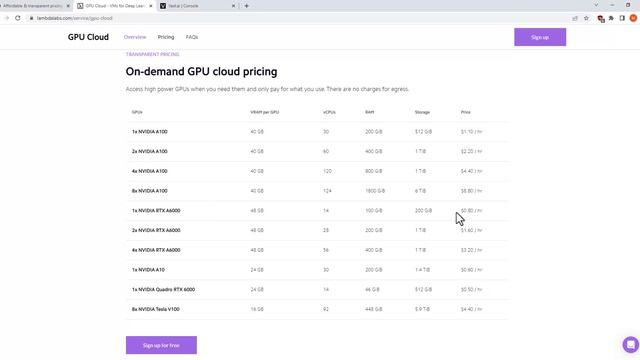
Task: Click the GPU Cloud logo text
Action: (x=88, y=37)
